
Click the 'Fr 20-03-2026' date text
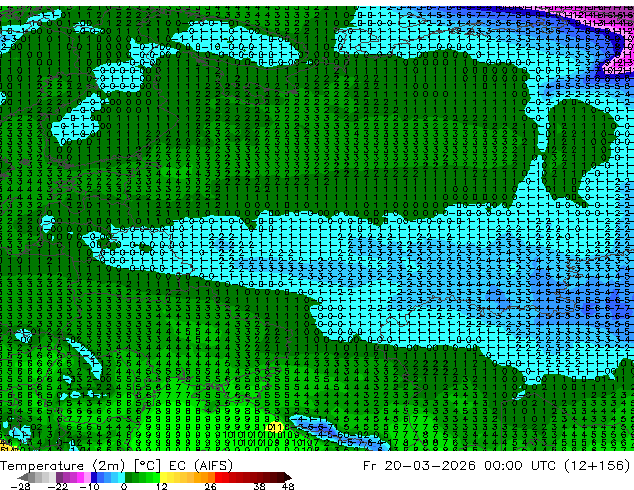(x=419, y=466)
